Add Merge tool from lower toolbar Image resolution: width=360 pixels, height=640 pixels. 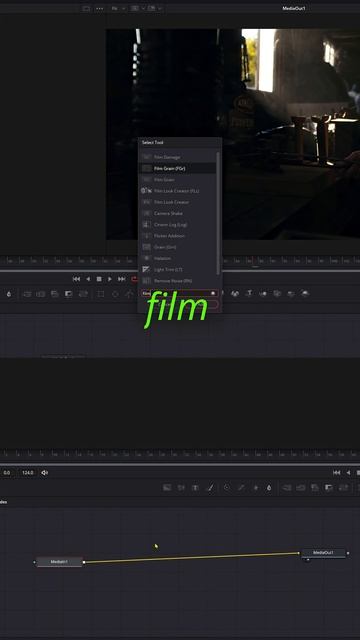coord(287,487)
